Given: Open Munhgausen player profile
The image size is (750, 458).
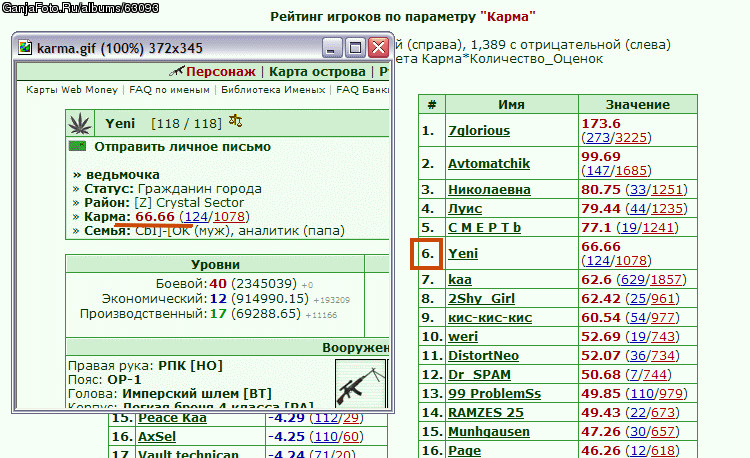Looking at the screenshot, I should coord(489,432).
